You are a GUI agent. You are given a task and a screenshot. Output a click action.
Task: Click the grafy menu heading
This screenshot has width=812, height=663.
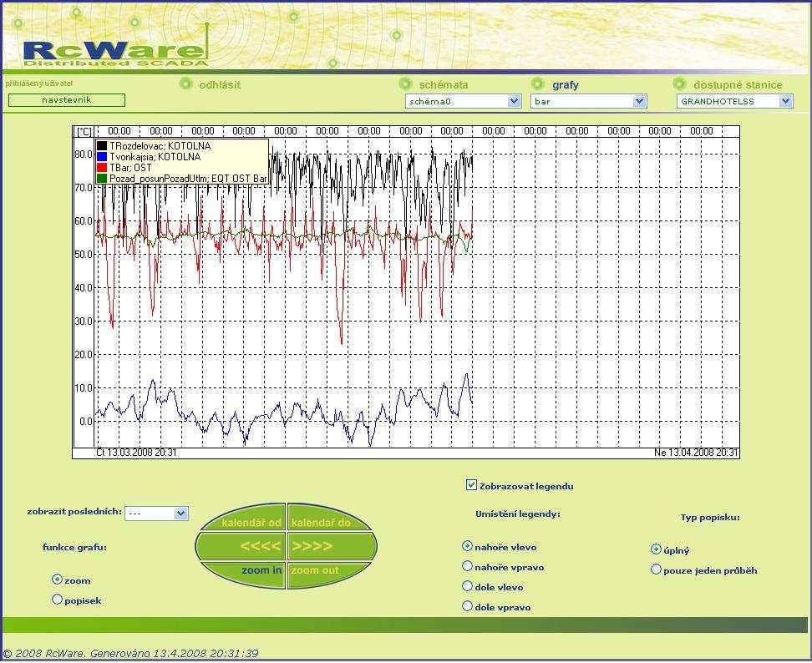coord(566,85)
